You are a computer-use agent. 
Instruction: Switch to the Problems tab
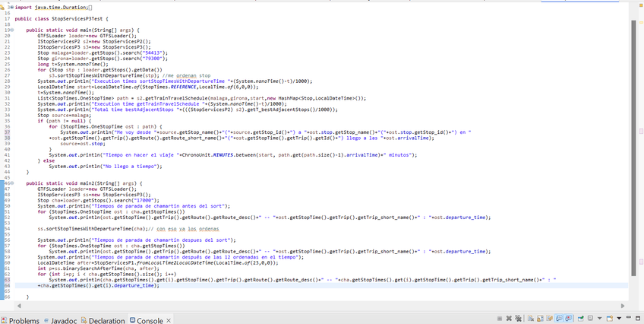click(x=24, y=320)
